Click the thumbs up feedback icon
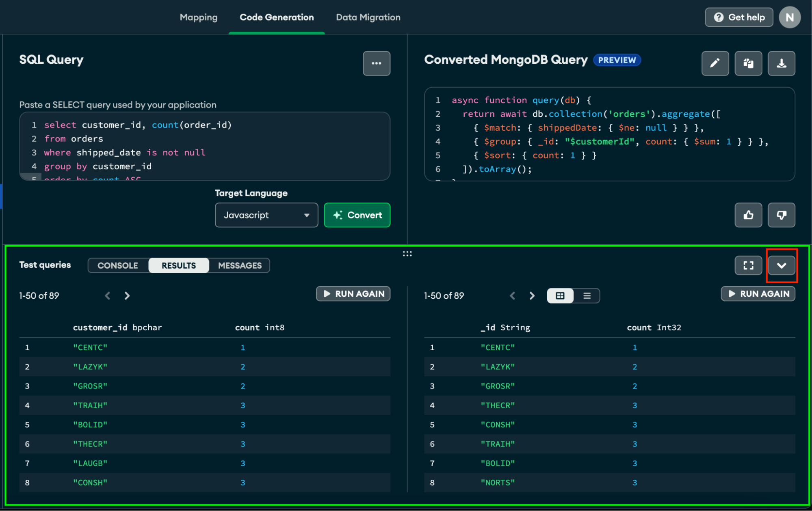The image size is (812, 511). click(x=748, y=215)
